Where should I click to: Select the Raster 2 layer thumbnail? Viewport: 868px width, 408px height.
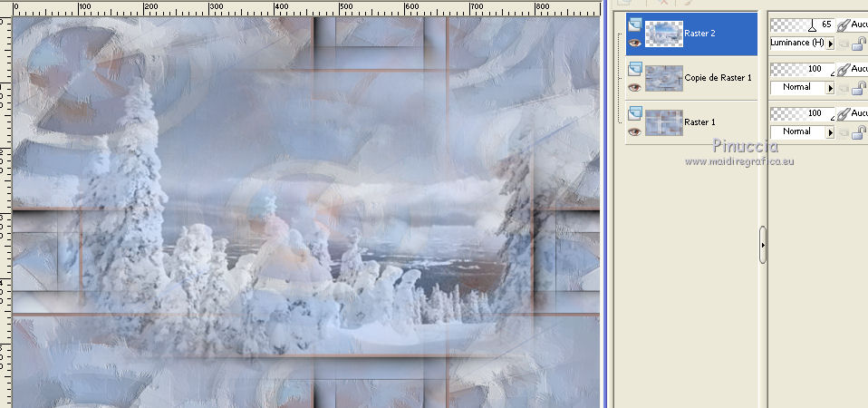664,34
